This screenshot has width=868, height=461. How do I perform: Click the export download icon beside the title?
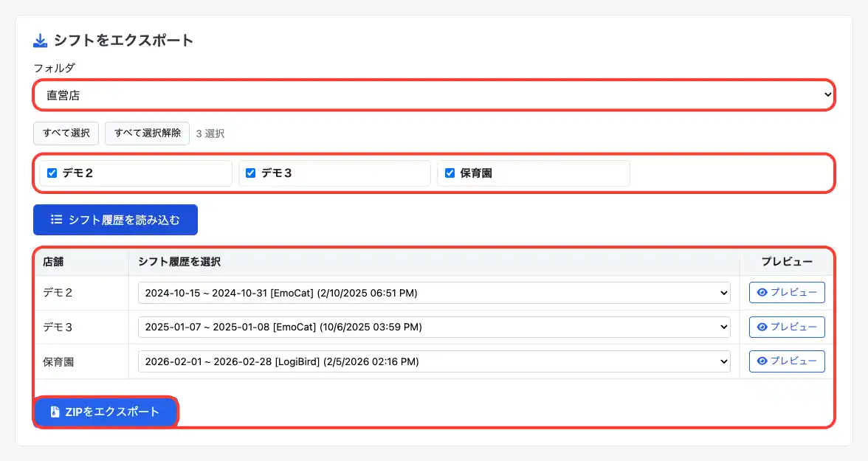41,40
